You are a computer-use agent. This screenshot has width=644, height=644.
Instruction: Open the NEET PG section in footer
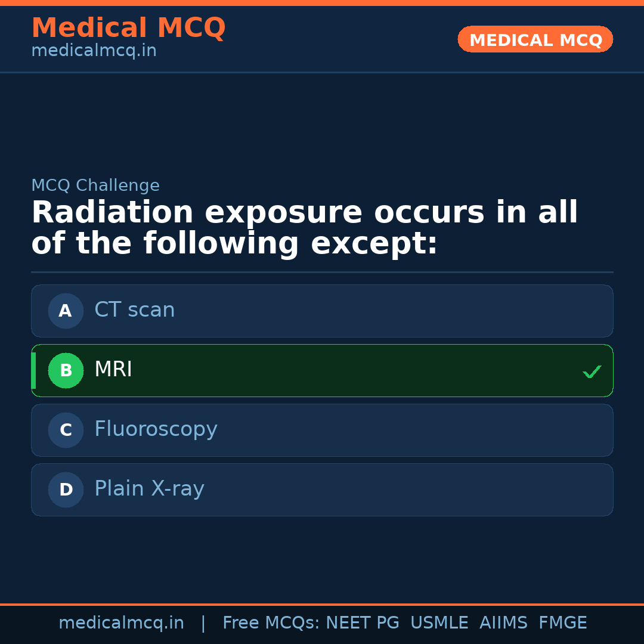362,623
